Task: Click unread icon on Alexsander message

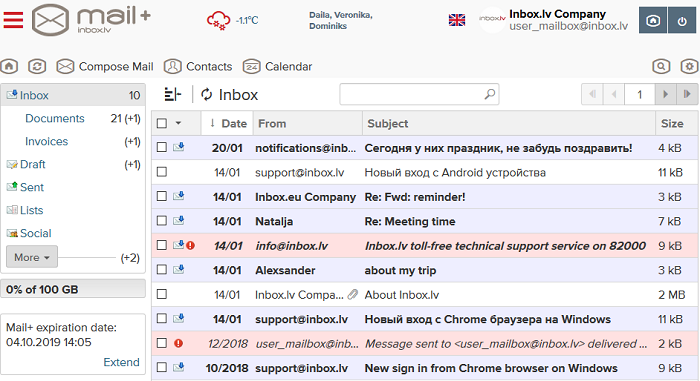Action: click(179, 269)
